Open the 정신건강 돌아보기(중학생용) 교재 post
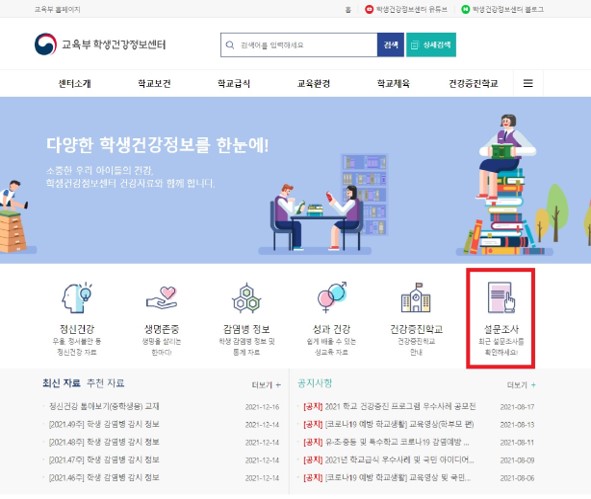The height and width of the screenshot is (499, 591). pos(104,406)
